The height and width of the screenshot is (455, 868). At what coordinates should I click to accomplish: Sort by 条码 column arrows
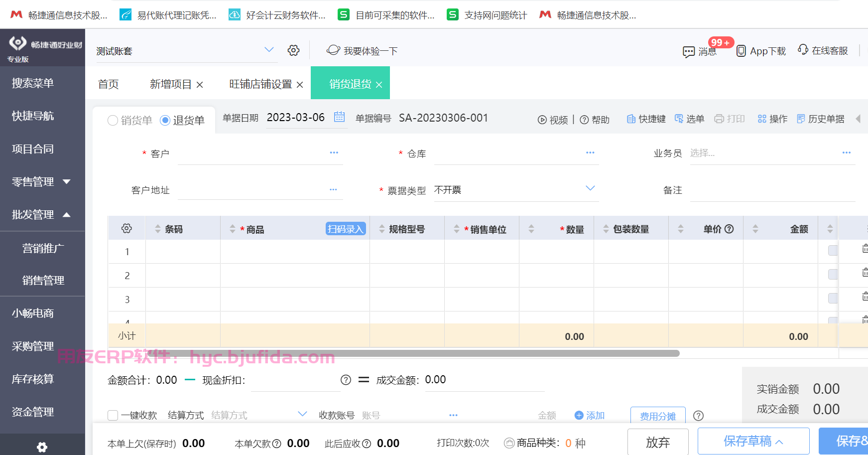[x=158, y=229]
